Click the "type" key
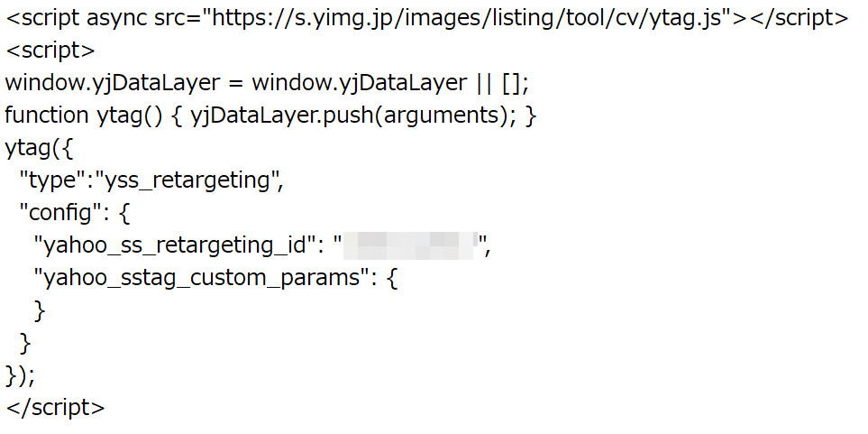 point(48,180)
